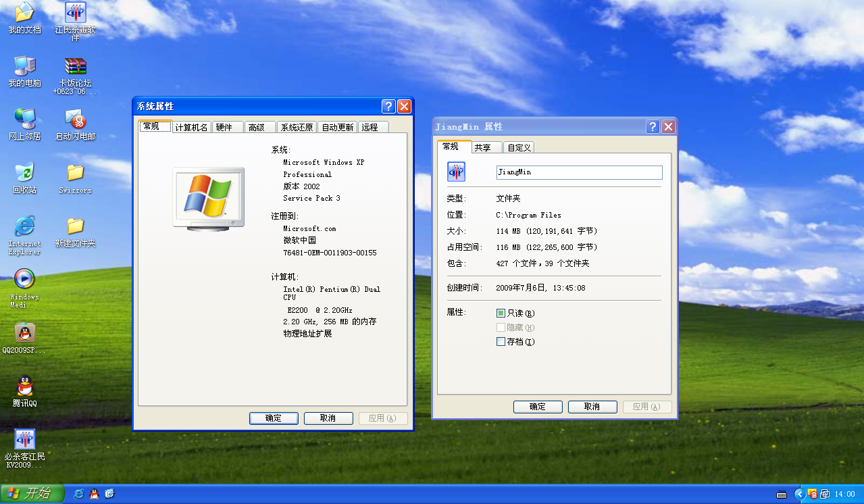Click the 116 MB 占用空间 value
Screen dimensions: 864x504
click(547, 247)
